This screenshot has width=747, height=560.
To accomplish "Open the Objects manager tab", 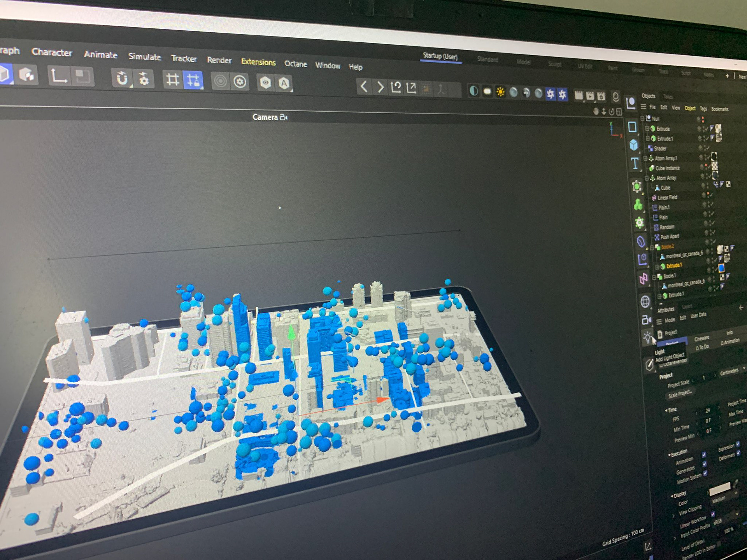I will [649, 96].
